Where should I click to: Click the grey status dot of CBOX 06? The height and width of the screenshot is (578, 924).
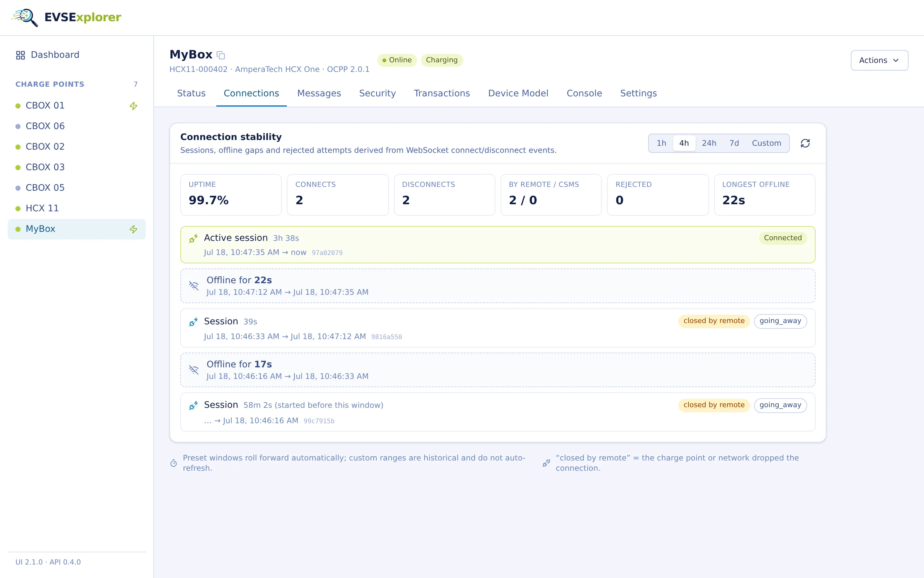(x=18, y=127)
